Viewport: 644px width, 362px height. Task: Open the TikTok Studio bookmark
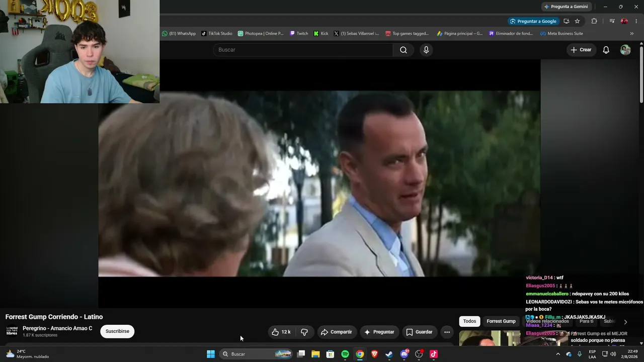tap(217, 34)
